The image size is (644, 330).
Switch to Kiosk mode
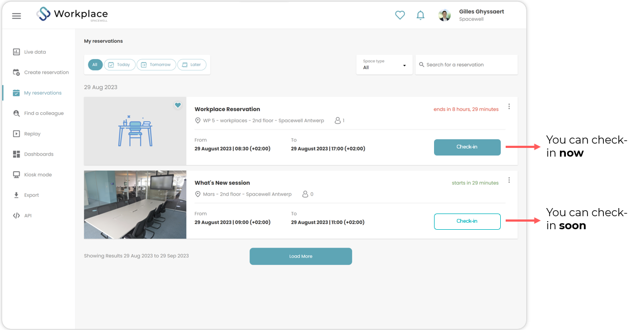pos(38,175)
